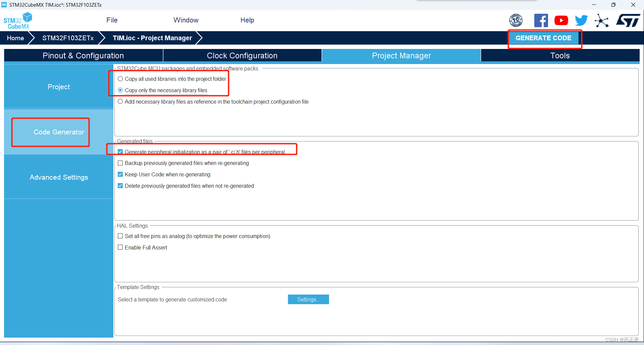
Task: Click the GENERATE CODE button
Action: (543, 38)
